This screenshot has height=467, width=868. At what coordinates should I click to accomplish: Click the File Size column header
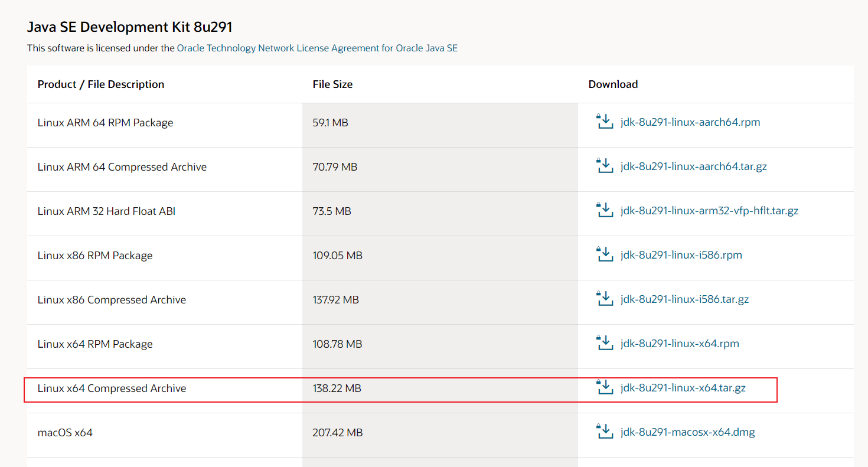332,84
